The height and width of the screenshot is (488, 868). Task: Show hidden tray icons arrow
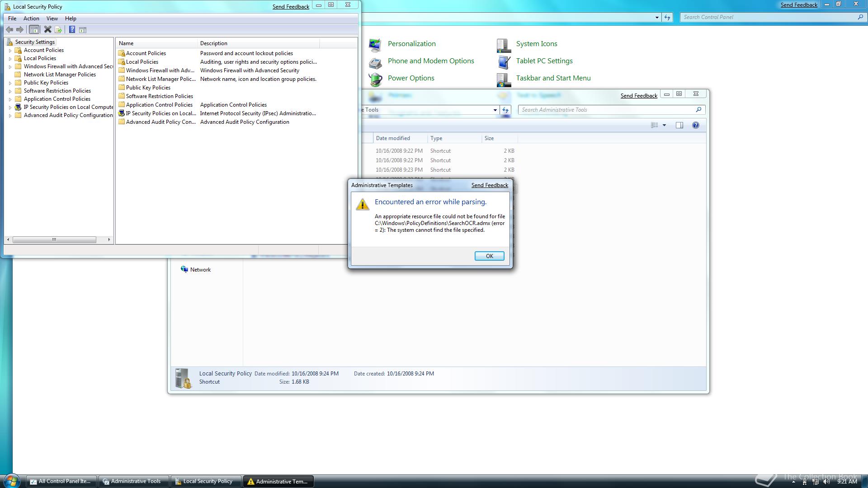pyautogui.click(x=793, y=482)
